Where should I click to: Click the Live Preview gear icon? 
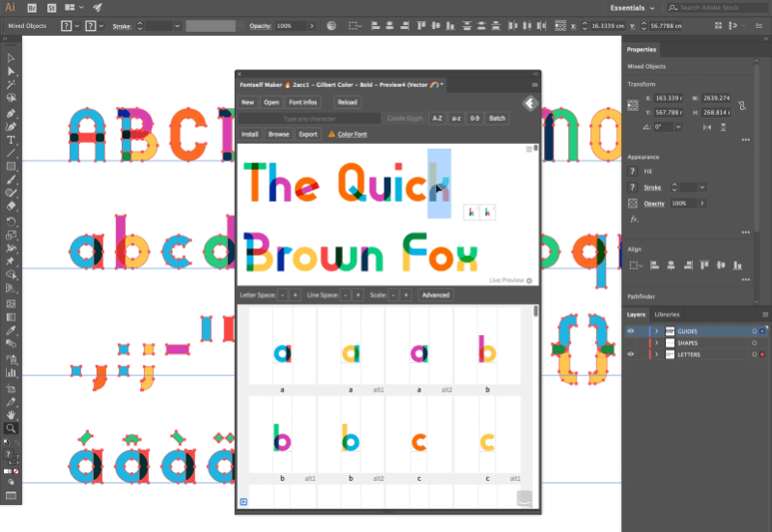click(x=529, y=281)
